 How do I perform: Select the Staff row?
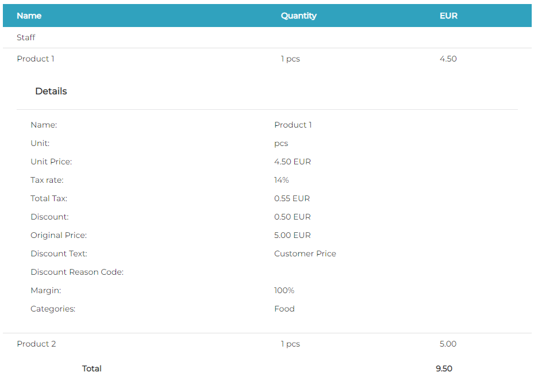[x=26, y=37]
